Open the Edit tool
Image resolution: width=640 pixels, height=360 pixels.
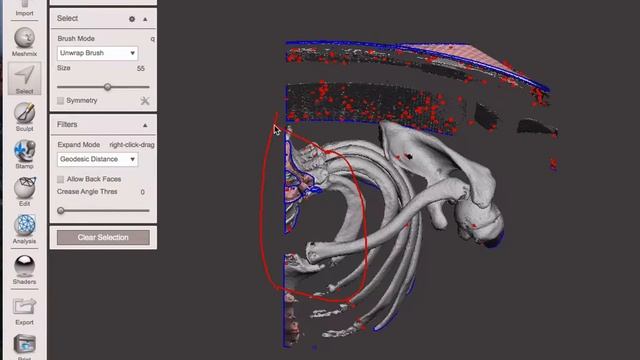tap(24, 191)
